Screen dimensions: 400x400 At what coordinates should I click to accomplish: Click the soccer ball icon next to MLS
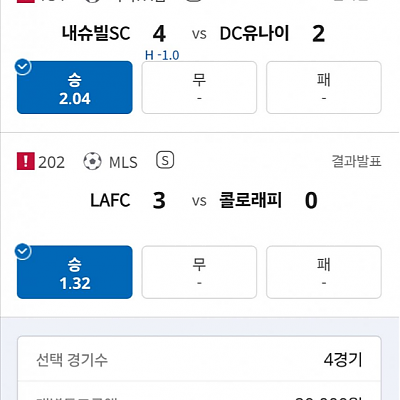click(92, 161)
